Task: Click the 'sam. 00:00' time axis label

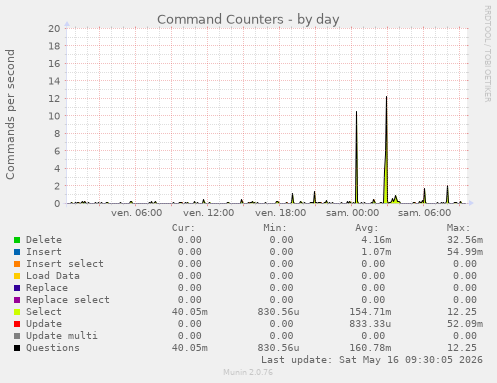Action: point(353,213)
